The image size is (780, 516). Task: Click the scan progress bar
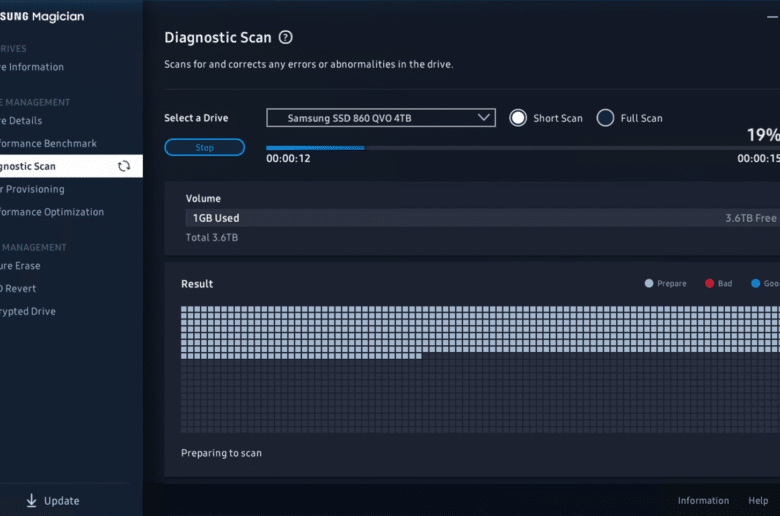(523, 148)
